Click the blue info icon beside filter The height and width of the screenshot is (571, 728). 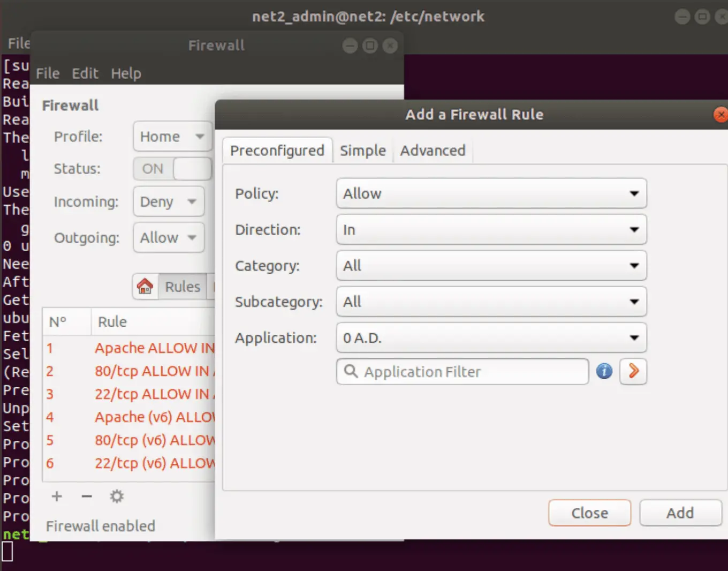point(604,371)
